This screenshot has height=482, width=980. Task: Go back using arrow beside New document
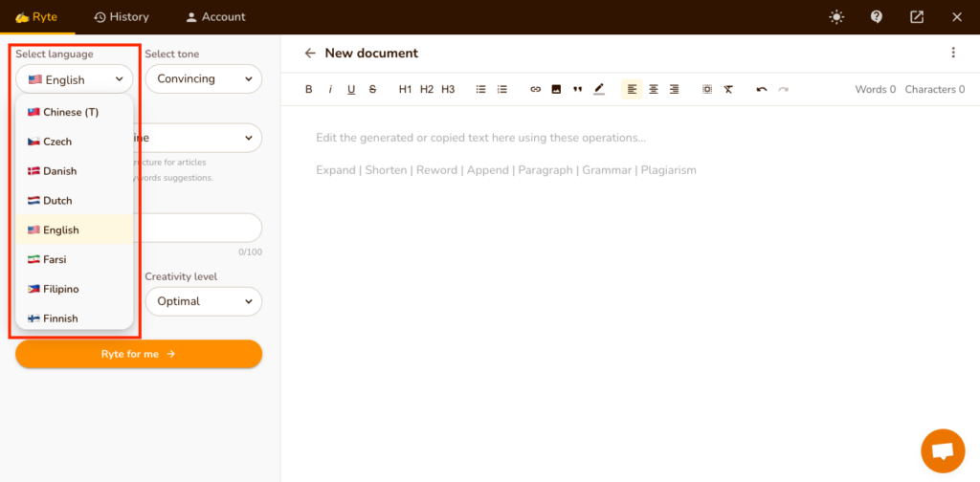pyautogui.click(x=309, y=54)
